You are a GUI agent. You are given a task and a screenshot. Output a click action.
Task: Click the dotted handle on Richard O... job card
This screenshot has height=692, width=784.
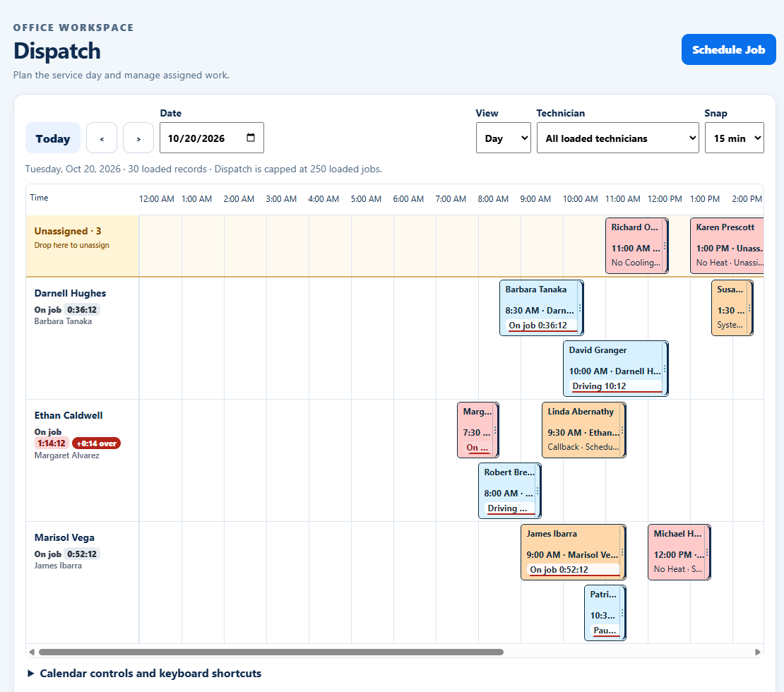point(665,246)
